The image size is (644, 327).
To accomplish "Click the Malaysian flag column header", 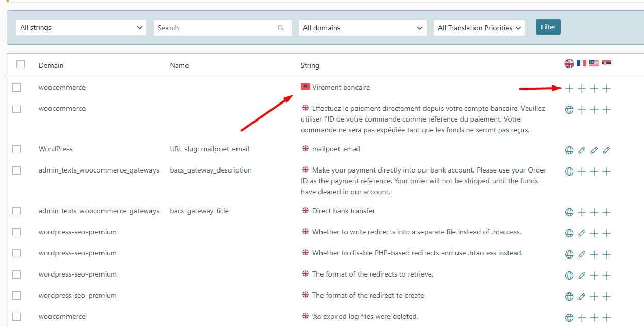I will pos(594,63).
